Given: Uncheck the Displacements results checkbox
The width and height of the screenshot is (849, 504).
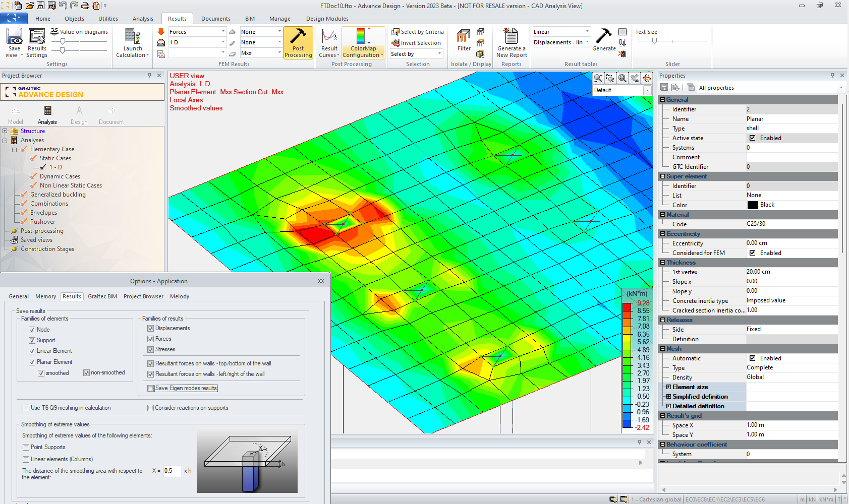Looking at the screenshot, I should point(150,328).
